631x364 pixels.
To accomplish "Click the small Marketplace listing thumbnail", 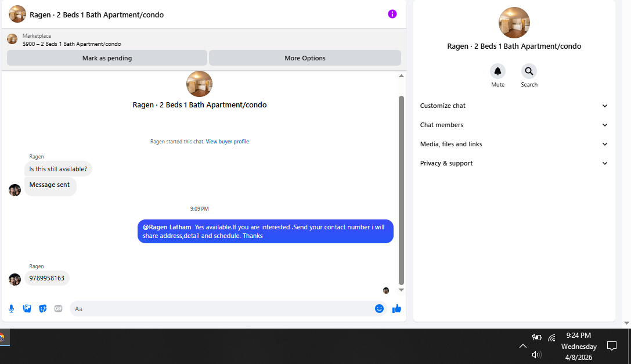I will [12, 39].
